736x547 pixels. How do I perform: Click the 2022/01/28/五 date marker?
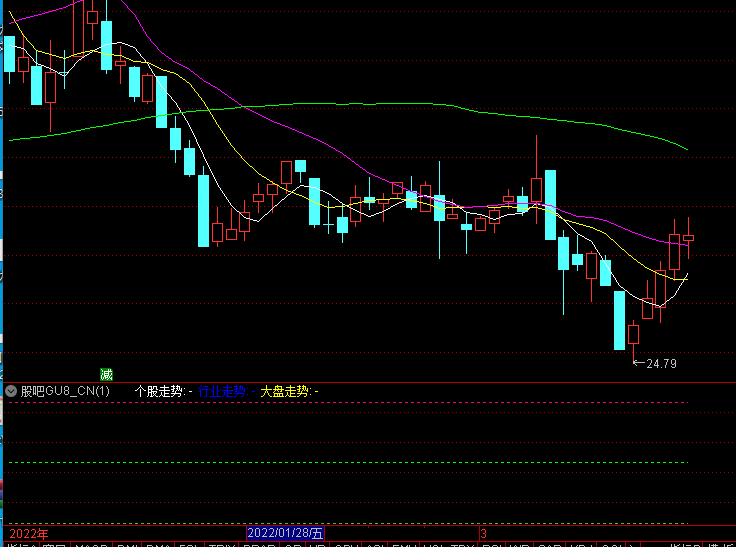tap(285, 533)
